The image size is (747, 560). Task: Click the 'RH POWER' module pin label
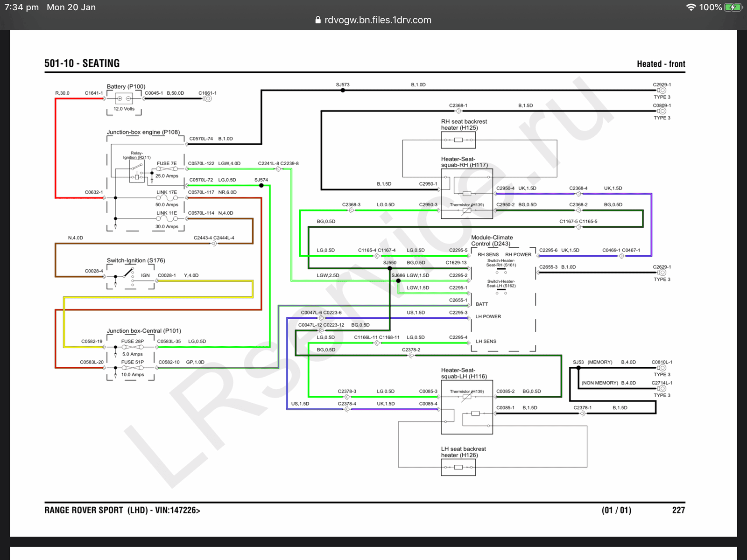[518, 255]
